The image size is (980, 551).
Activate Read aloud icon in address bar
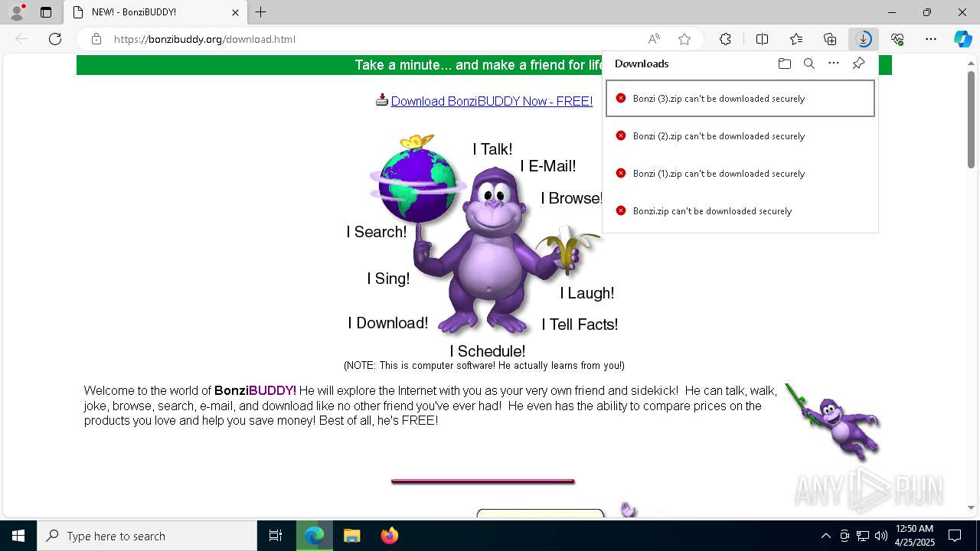tap(654, 39)
